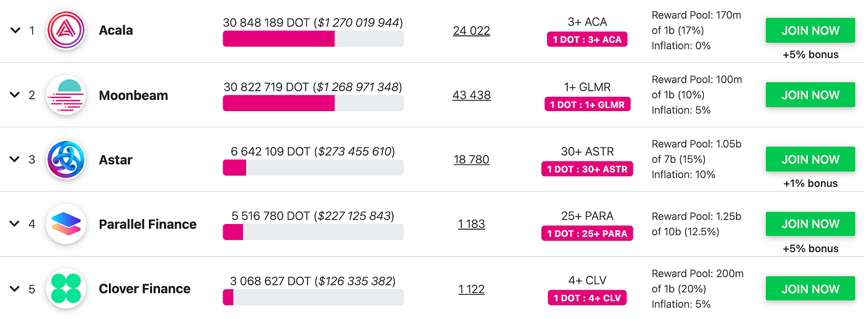Expand the Clover Finance row chevron
Screen dimensions: 868x319
click(x=15, y=289)
